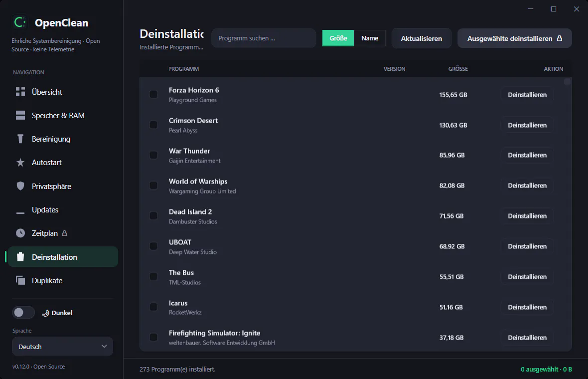
Task: Click the Autostart star icon
Action: 20,163
